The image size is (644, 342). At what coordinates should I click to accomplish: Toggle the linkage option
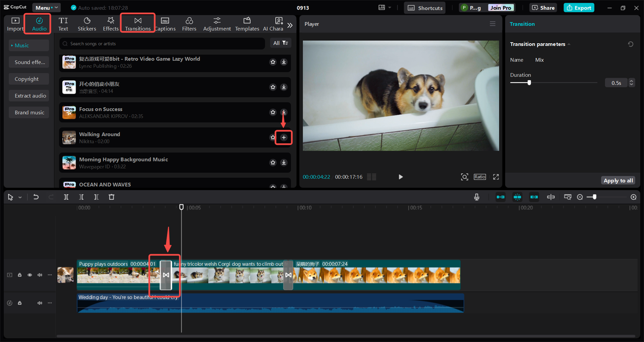[534, 197]
